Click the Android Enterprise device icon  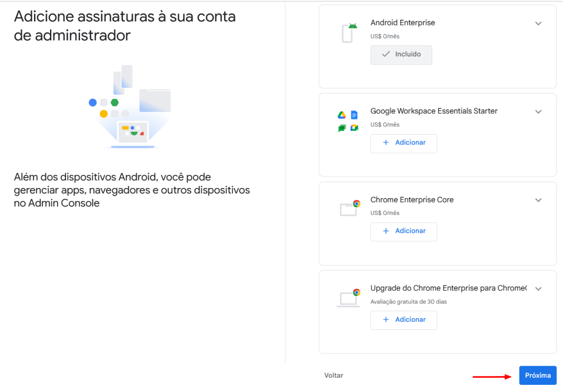[x=349, y=32]
